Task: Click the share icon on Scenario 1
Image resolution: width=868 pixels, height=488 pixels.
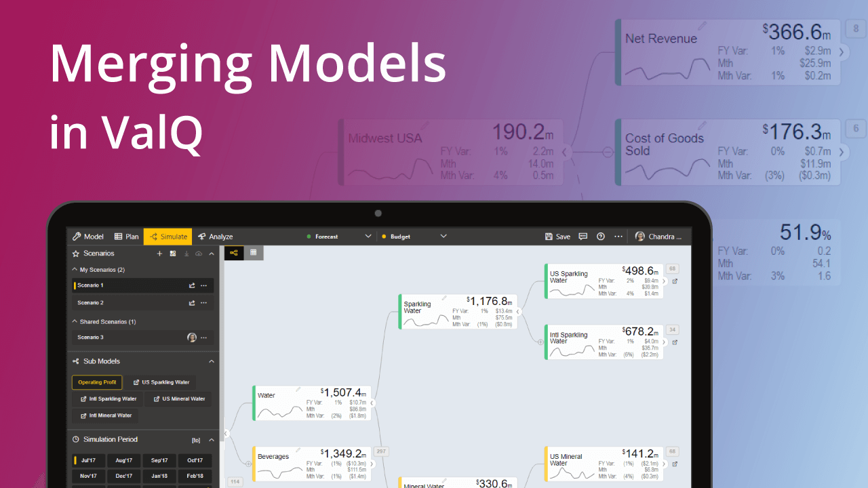Action: 192,285
